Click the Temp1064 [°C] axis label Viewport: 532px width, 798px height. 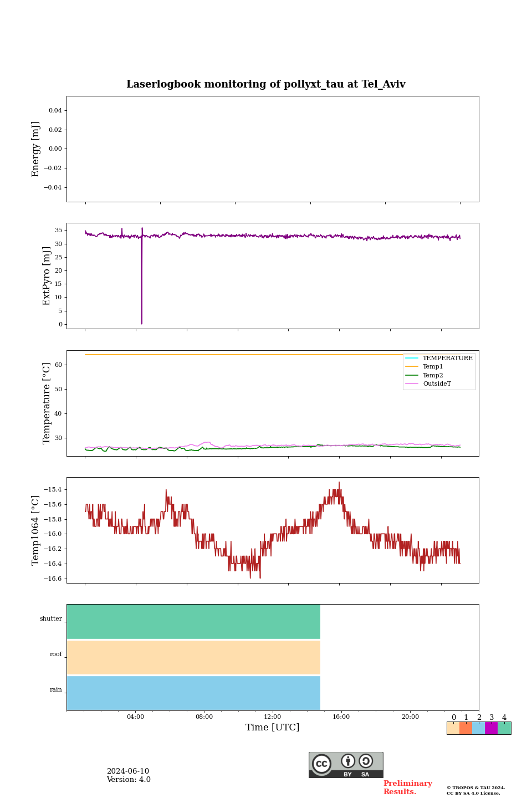36,530
